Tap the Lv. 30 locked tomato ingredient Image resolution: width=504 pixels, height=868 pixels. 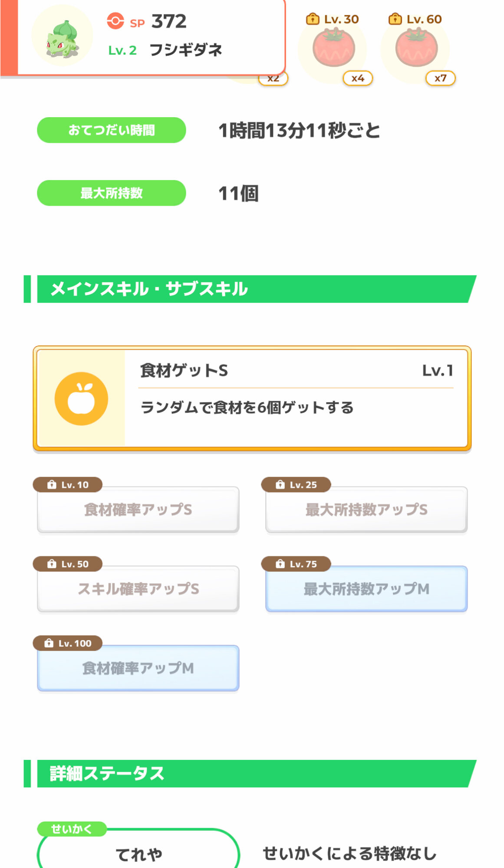[333, 49]
